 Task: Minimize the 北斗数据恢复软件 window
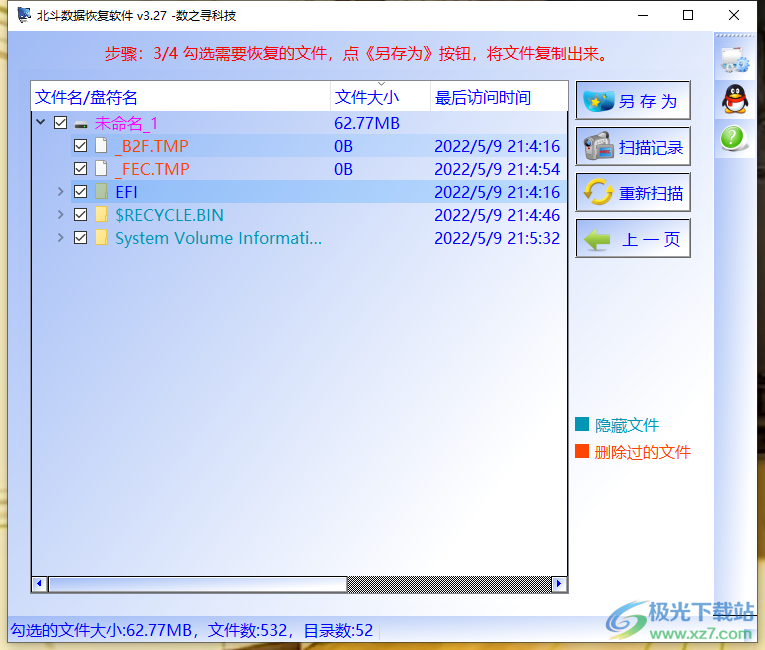pos(643,16)
